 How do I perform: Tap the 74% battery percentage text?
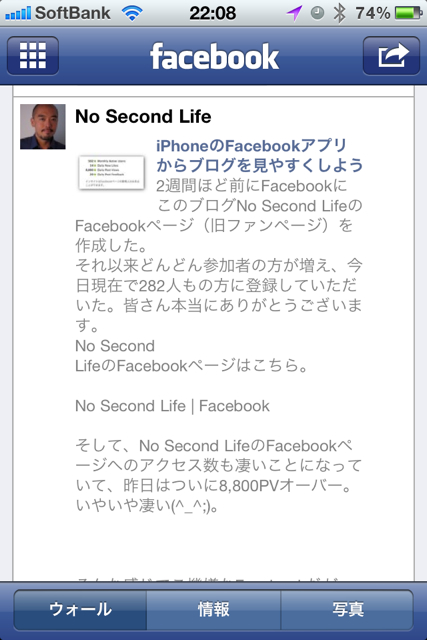(373, 13)
